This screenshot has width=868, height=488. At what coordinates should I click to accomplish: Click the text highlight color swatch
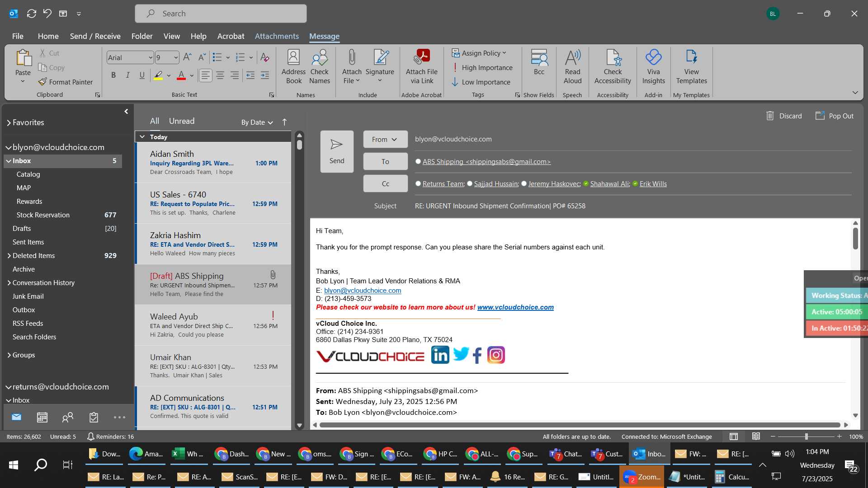(158, 75)
